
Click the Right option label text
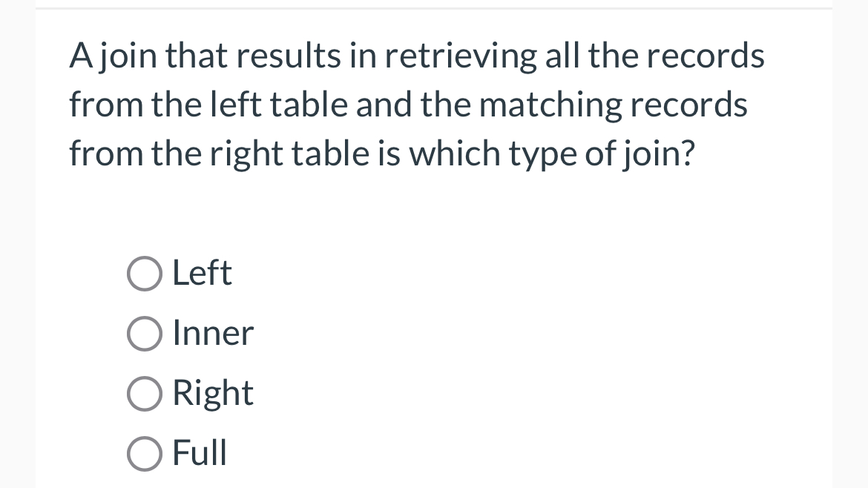click(212, 393)
